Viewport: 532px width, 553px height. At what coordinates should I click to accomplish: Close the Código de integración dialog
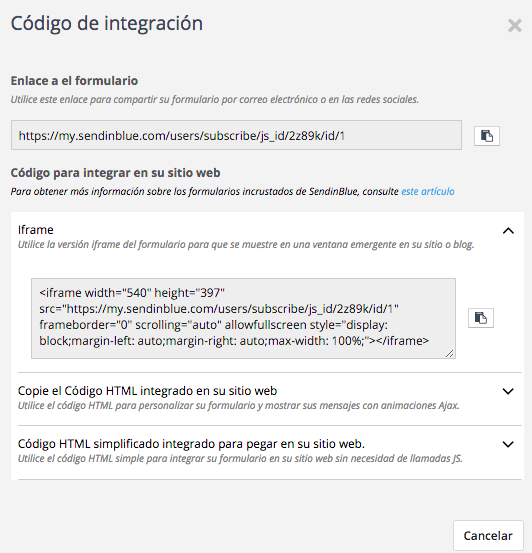click(515, 25)
